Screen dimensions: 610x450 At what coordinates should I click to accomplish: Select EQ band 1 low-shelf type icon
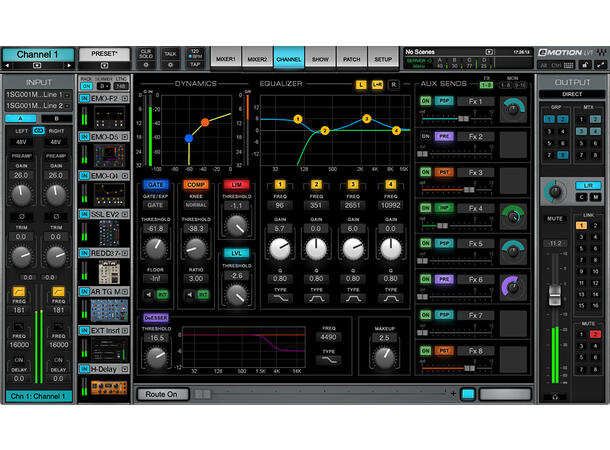point(280,298)
